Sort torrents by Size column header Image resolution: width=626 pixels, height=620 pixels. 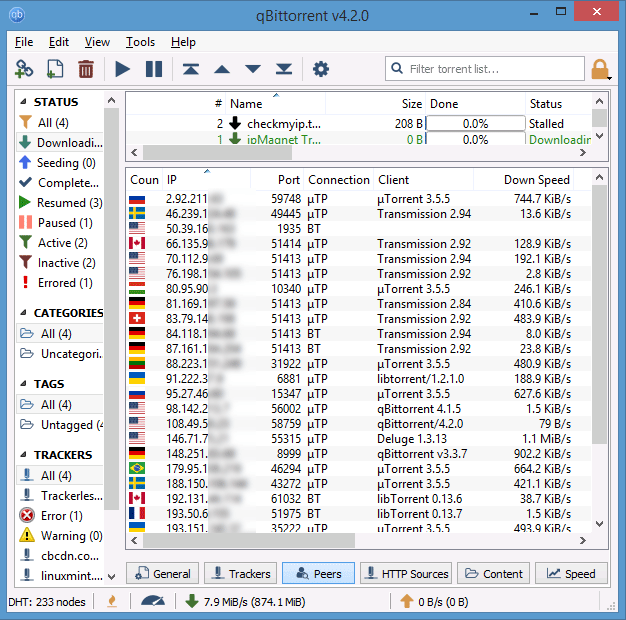pyautogui.click(x=375, y=104)
